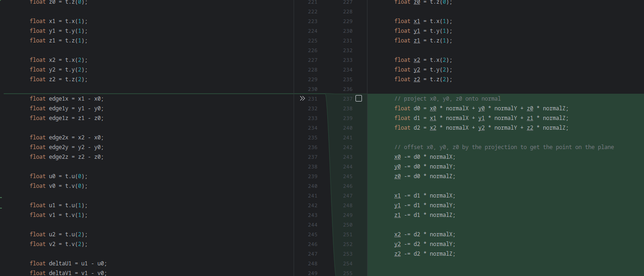Click line number 254 in the gutter

coord(348,264)
